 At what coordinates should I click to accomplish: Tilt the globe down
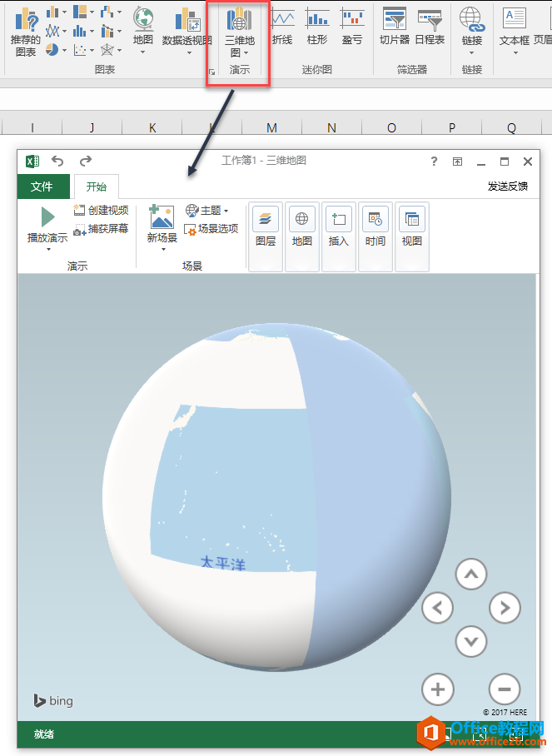tap(471, 641)
